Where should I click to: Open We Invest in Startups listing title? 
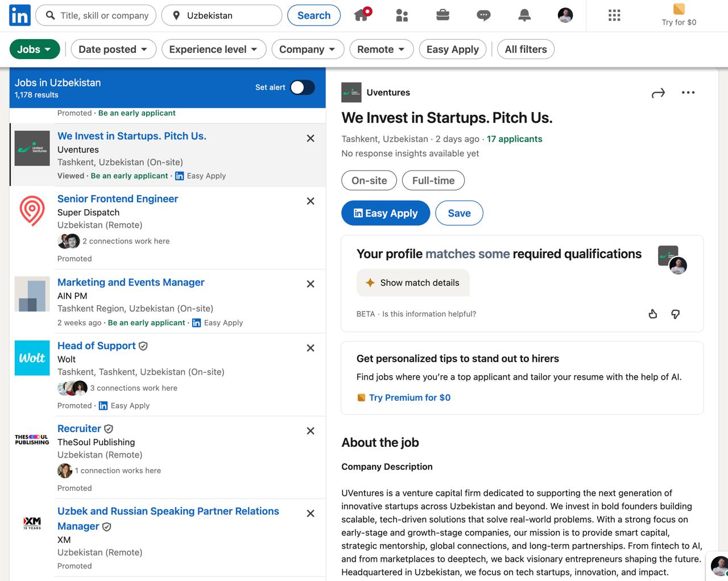pyautogui.click(x=132, y=136)
